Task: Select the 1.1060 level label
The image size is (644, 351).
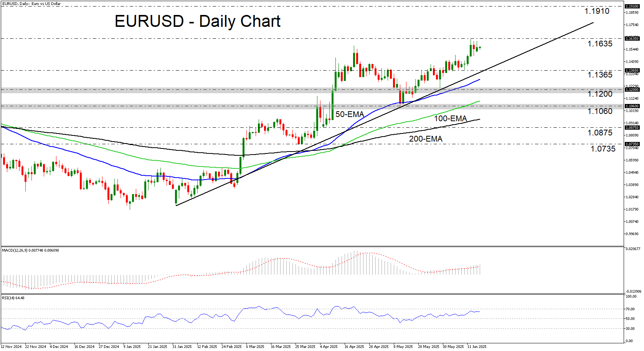Action: pyautogui.click(x=600, y=111)
